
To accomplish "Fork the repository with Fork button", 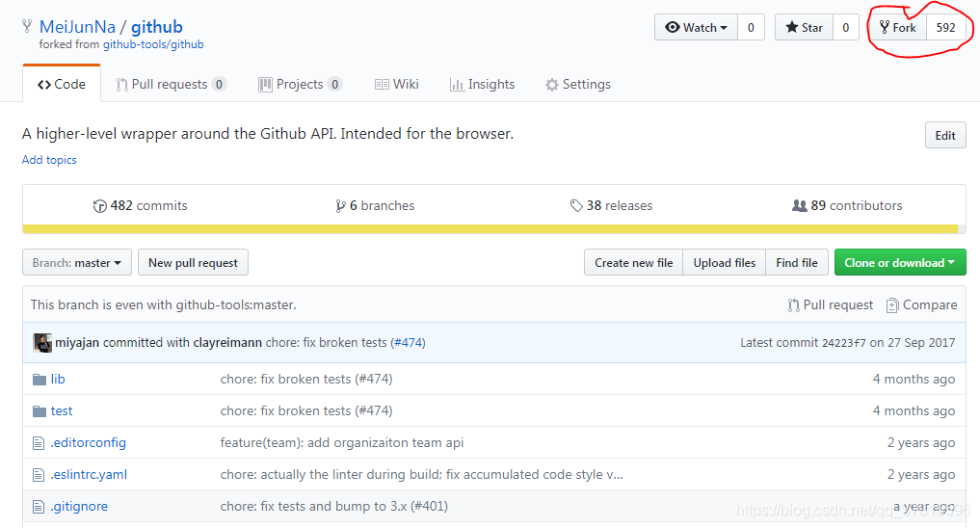I will pos(898,28).
